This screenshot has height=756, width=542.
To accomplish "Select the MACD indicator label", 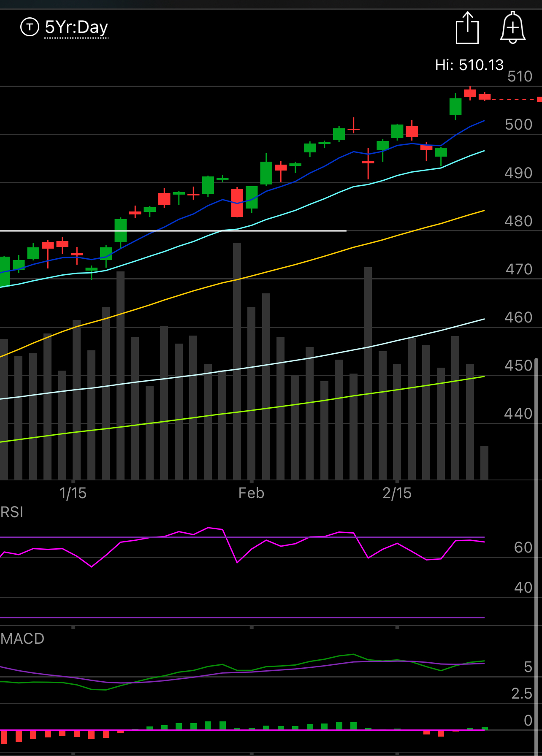I will pos(22,638).
